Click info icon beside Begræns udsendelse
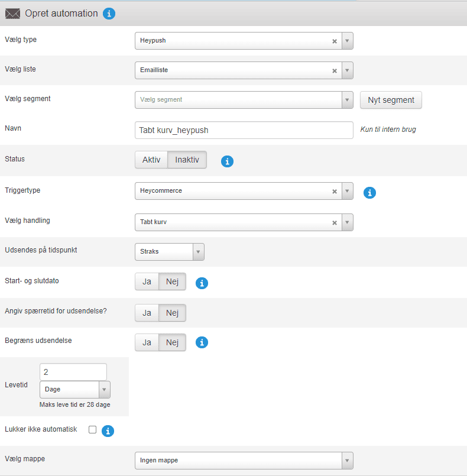The height and width of the screenshot is (476, 467). click(x=202, y=342)
